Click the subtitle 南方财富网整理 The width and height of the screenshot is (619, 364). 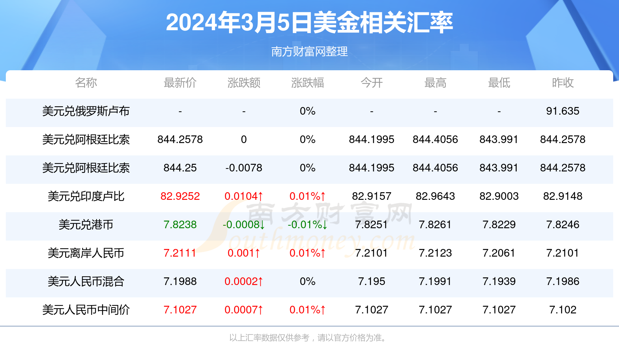click(309, 52)
